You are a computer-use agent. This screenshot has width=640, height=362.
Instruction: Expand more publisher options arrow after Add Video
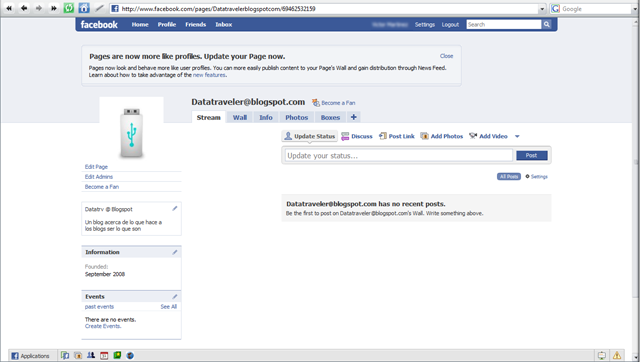click(517, 136)
